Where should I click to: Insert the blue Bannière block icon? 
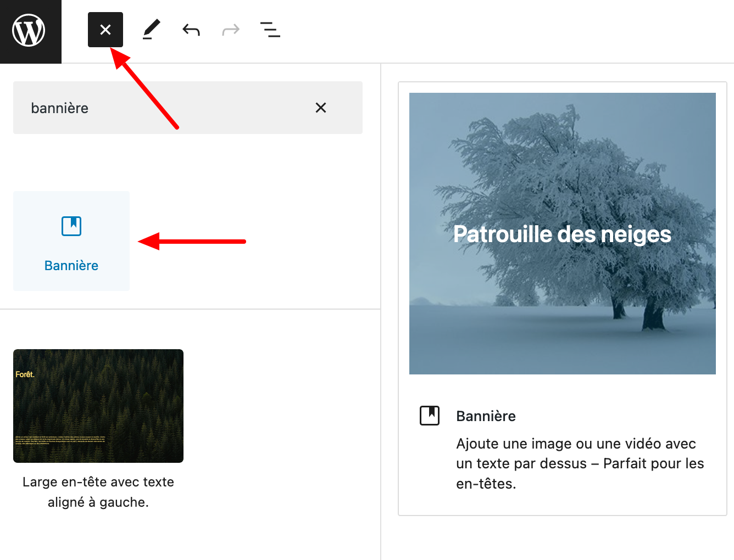coord(71,226)
